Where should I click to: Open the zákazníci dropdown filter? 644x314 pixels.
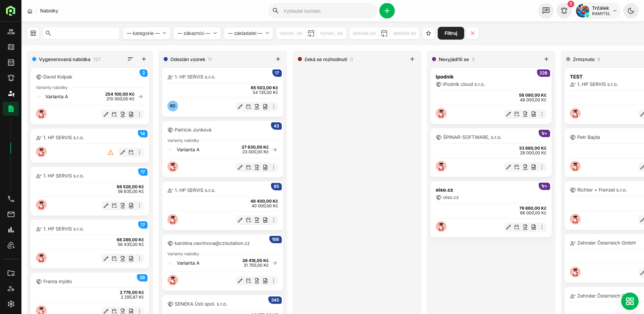pos(197,33)
